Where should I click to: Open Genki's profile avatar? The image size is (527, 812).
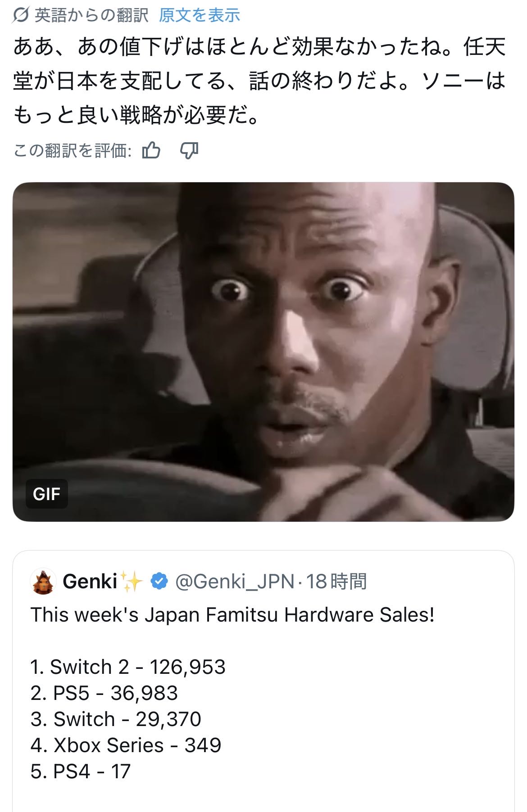click(x=43, y=581)
